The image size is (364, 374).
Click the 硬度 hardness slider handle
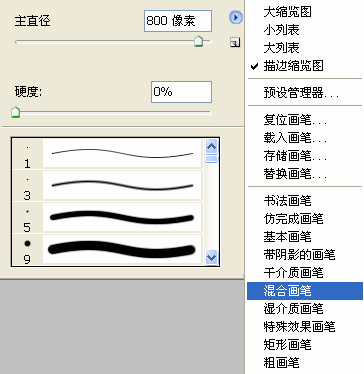[x=15, y=112]
